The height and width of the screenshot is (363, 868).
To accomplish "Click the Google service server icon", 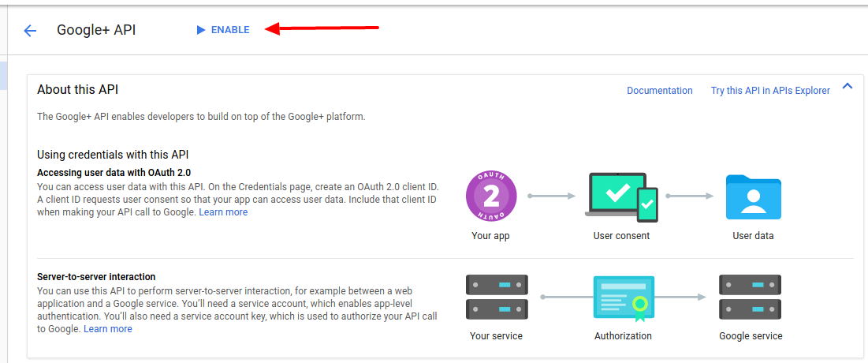I will (x=750, y=298).
